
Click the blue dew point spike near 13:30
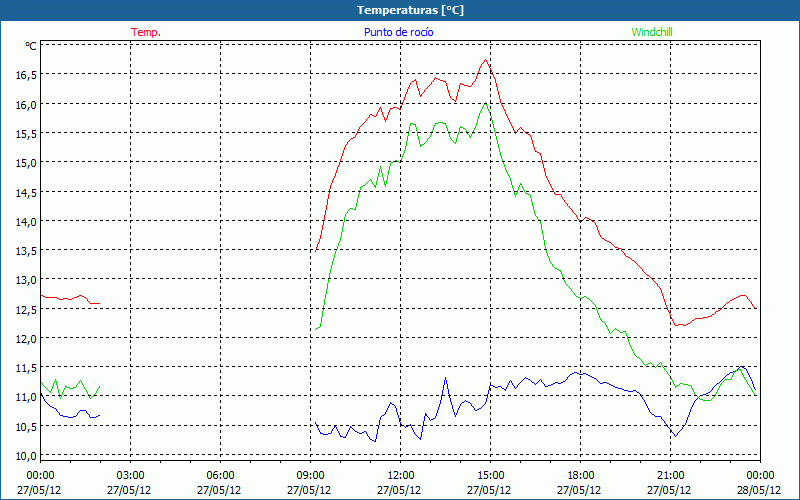point(445,378)
